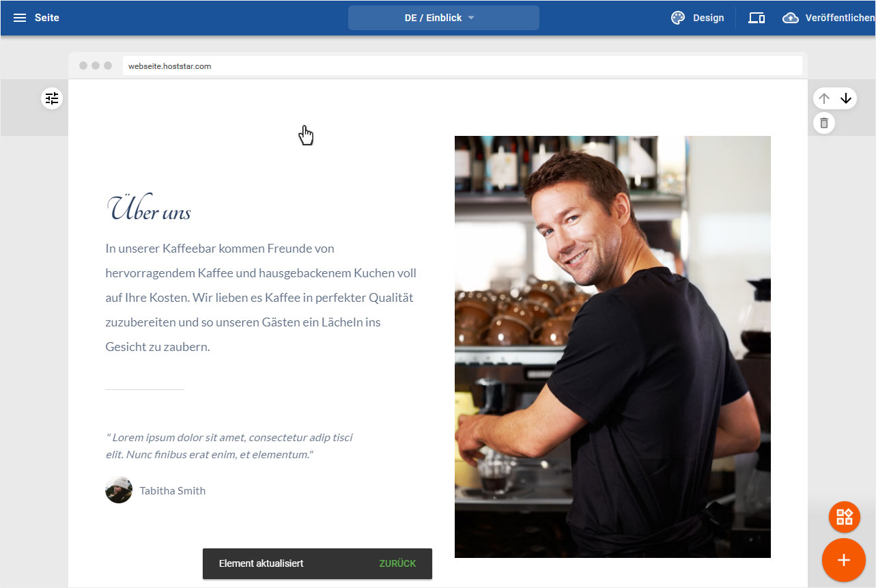Click the Veröffentlichen button text
Screen dimensions: 876x588
coord(840,18)
